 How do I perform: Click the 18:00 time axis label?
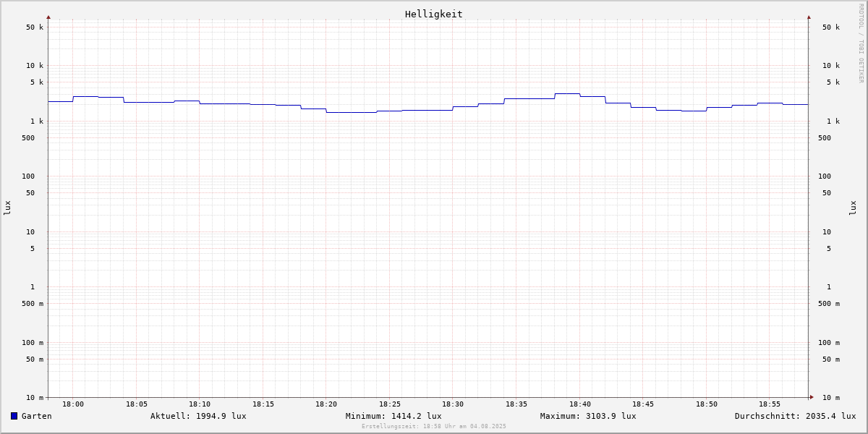pyautogui.click(x=73, y=404)
